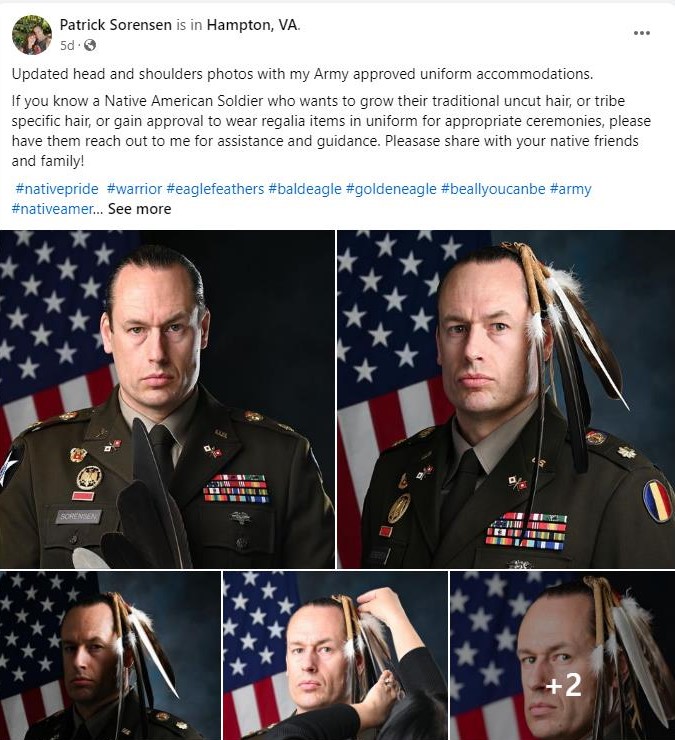The height and width of the screenshot is (740, 675).
Task: Open the #eaglefeathers hashtag
Action: (215, 189)
